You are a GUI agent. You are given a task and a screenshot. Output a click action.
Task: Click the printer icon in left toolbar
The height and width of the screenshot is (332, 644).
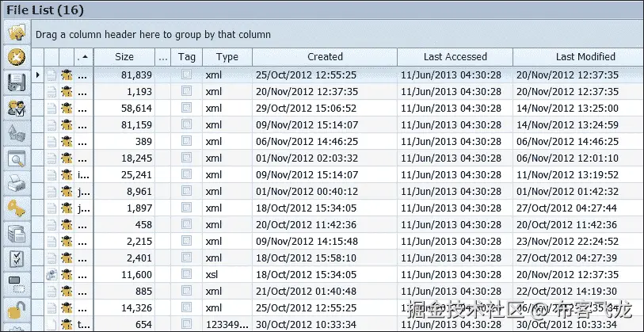[16, 184]
